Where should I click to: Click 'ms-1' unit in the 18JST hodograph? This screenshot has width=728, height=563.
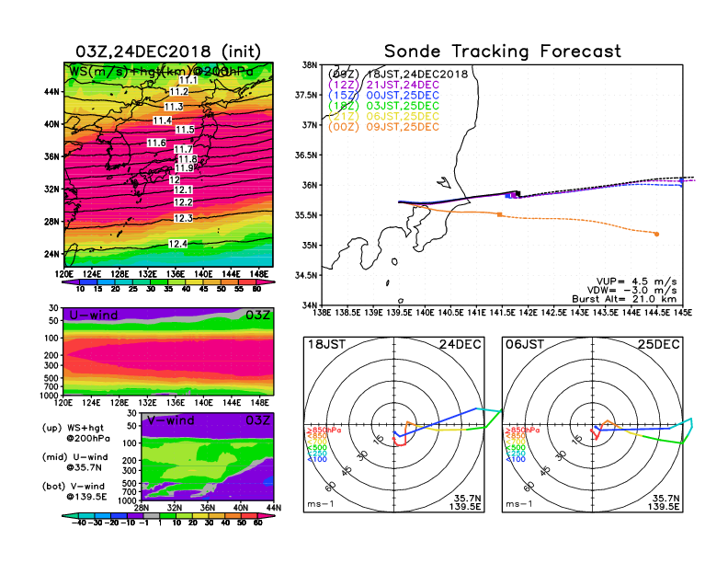[x=321, y=504]
